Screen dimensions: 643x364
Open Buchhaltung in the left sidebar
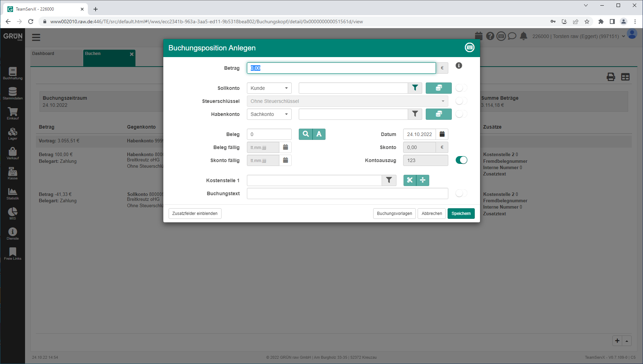click(x=13, y=73)
